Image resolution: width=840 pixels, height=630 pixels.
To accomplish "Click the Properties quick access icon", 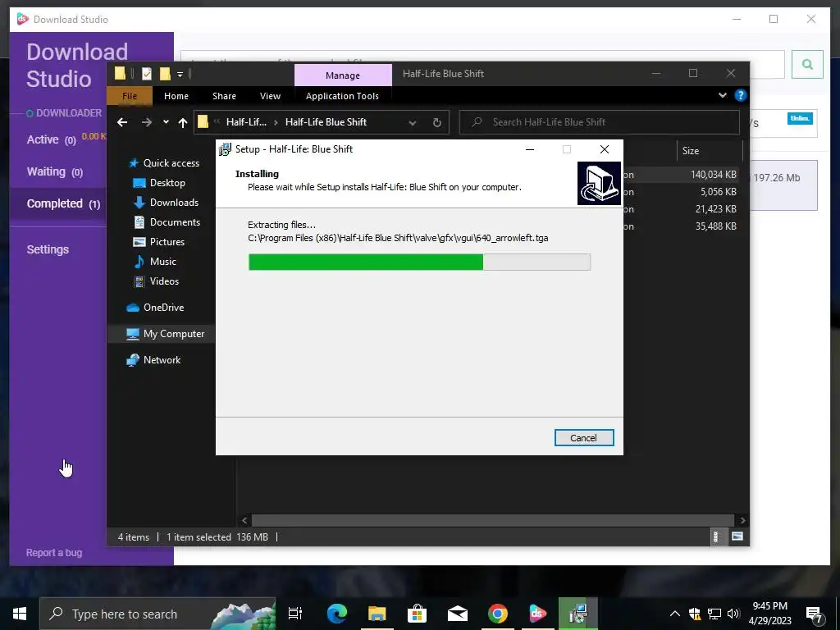I will click(146, 74).
